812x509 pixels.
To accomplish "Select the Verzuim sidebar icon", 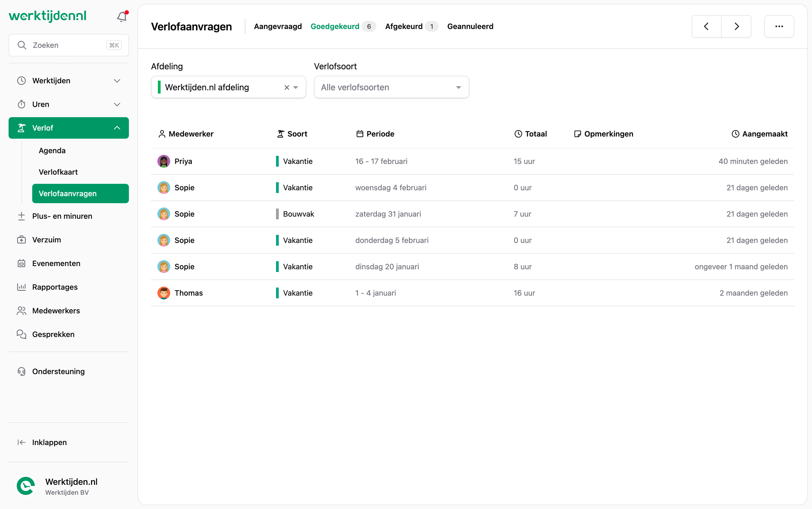I will point(21,240).
